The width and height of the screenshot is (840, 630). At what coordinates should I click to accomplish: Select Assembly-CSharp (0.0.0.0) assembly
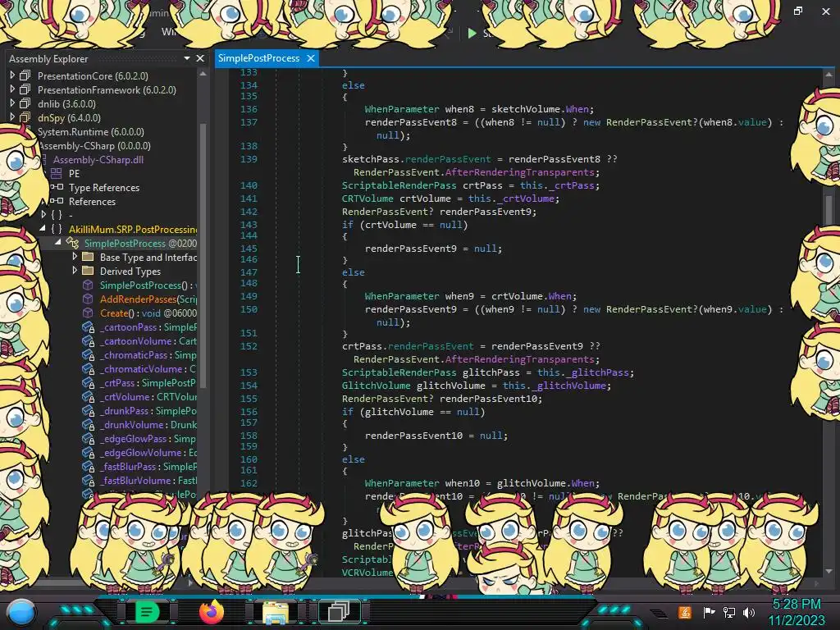coord(94,145)
